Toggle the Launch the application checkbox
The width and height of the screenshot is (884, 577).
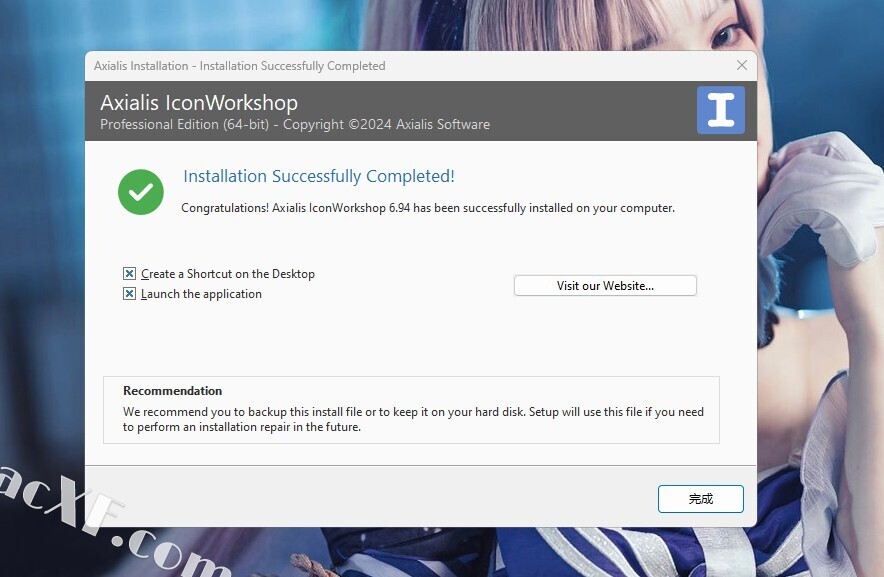click(130, 294)
